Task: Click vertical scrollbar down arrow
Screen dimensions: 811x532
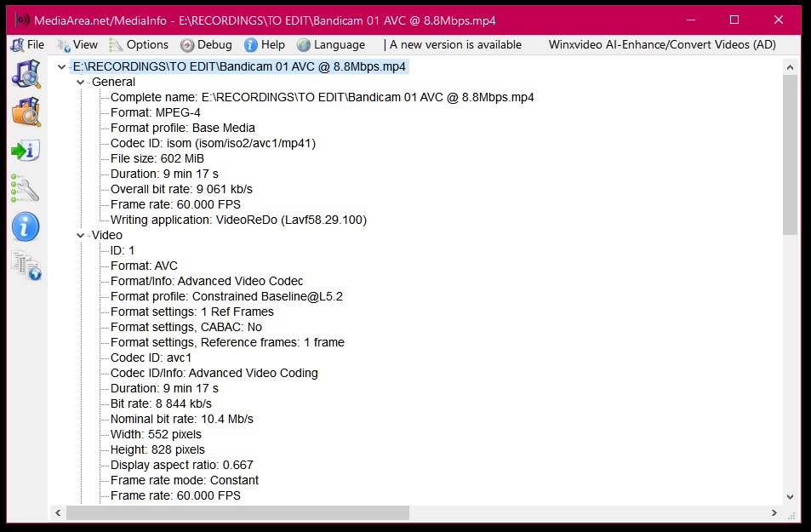Action: [x=790, y=497]
